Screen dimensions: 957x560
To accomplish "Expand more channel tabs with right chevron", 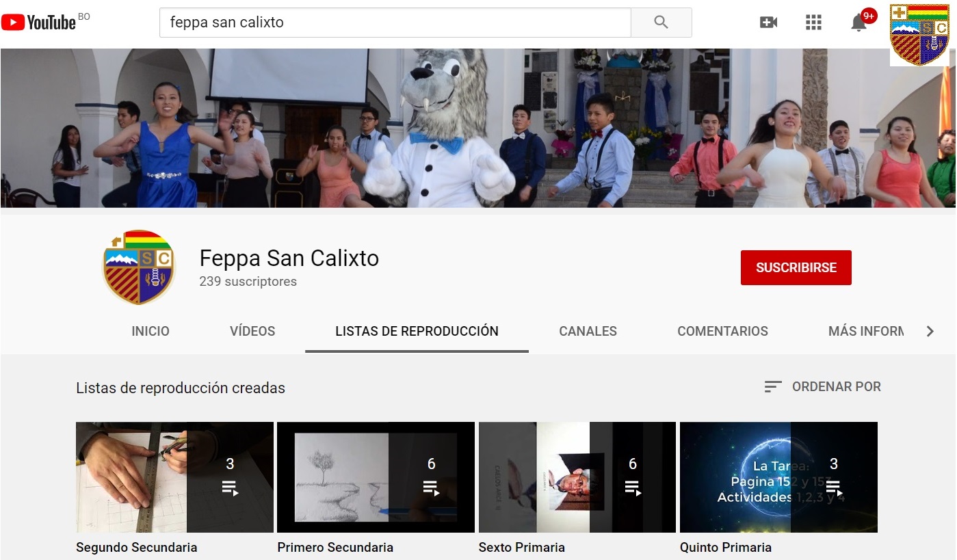I will coord(930,332).
